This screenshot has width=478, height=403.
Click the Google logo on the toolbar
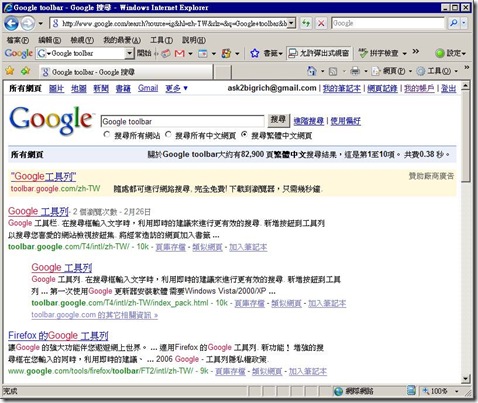[x=19, y=53]
